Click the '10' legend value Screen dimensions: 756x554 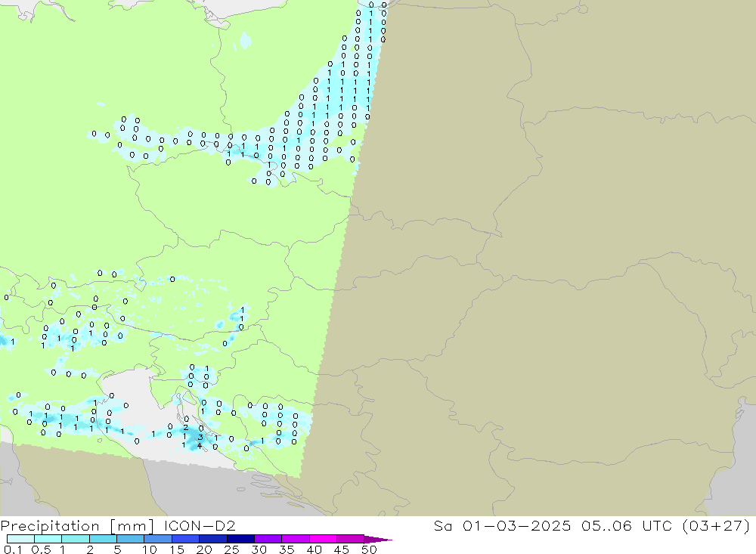pos(150,549)
